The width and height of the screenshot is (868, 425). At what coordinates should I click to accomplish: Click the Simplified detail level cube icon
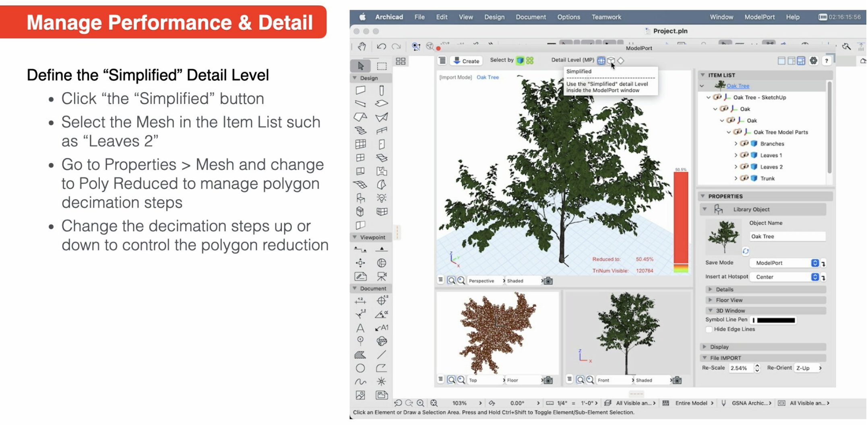611,61
